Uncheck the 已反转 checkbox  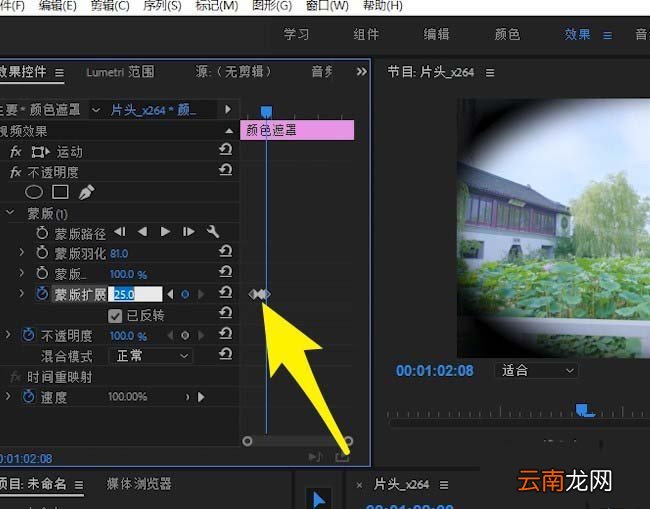(115, 316)
